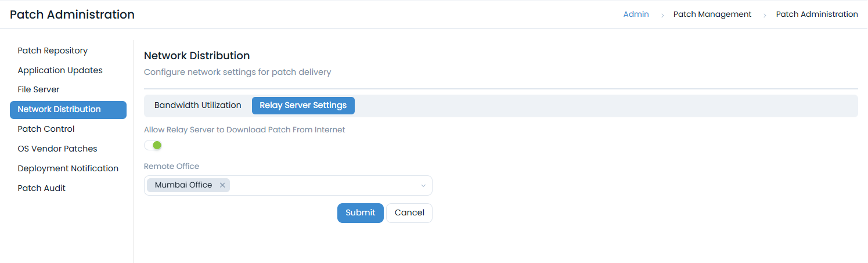The image size is (868, 263).
Task: Open Deployment Notification settings
Action: tap(68, 168)
